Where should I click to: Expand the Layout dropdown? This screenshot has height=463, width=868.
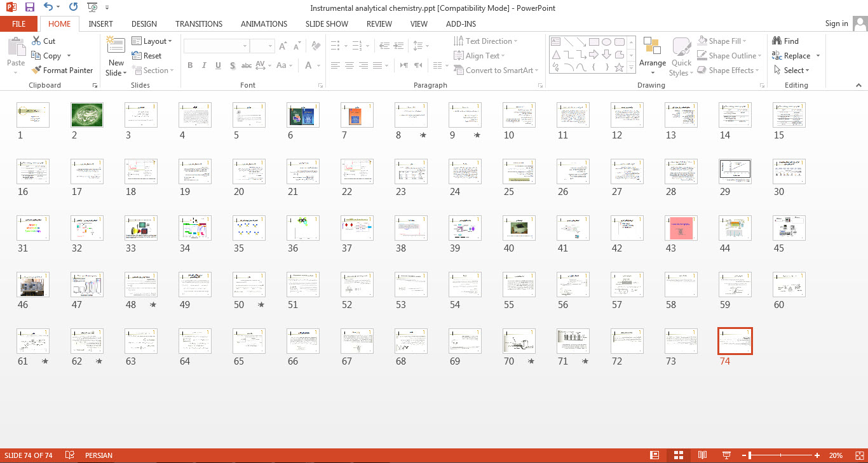[x=152, y=41]
